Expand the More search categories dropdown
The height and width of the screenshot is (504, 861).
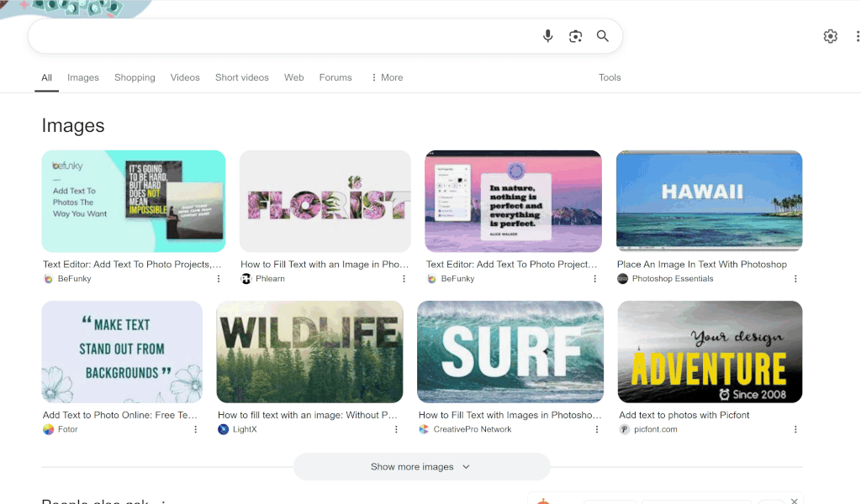pyautogui.click(x=386, y=77)
